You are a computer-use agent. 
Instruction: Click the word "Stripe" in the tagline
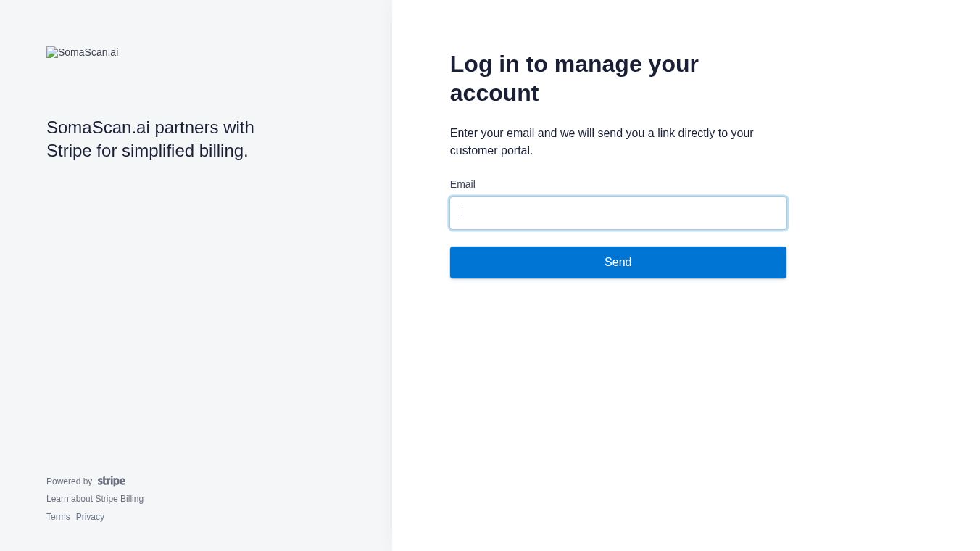69,151
